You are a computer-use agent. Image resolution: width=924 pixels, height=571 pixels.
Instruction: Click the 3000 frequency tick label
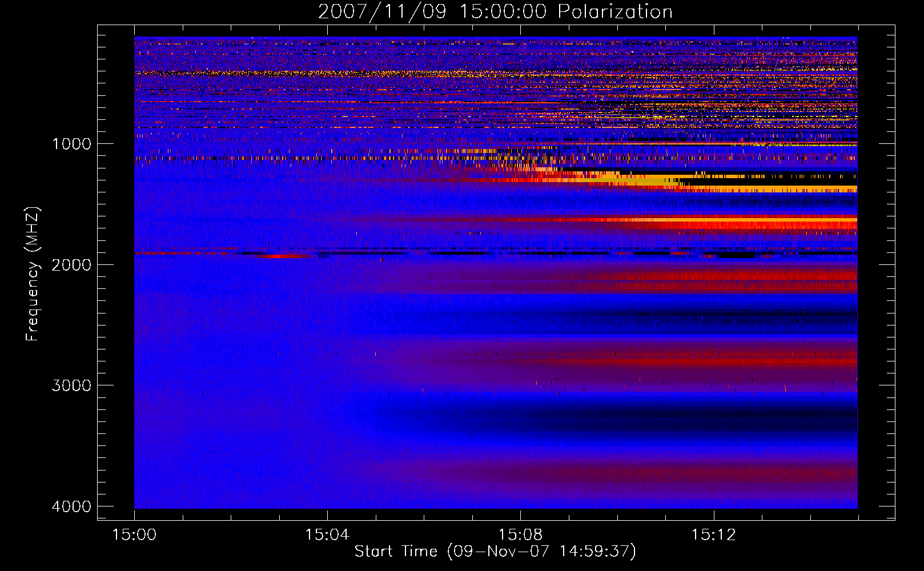click(x=71, y=385)
